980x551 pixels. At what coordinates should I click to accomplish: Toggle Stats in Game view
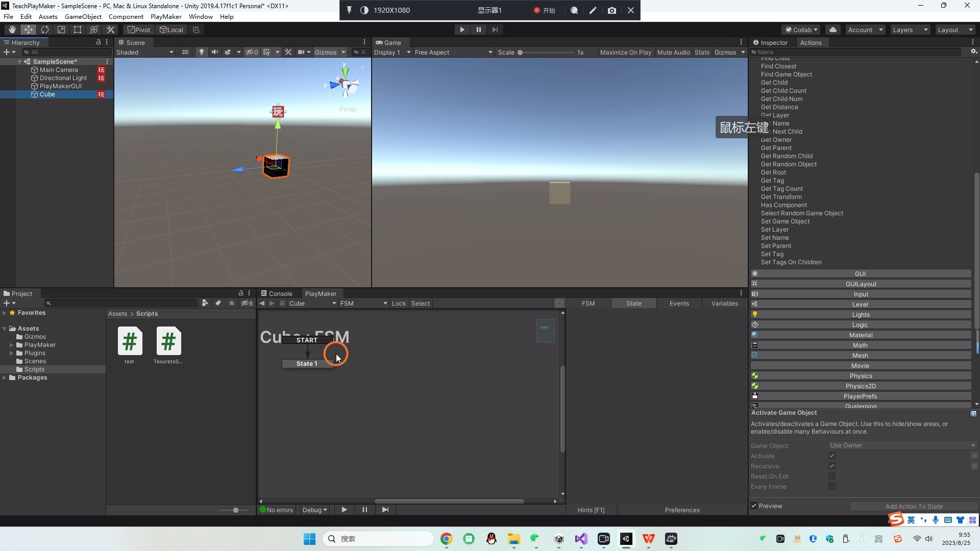tap(702, 52)
